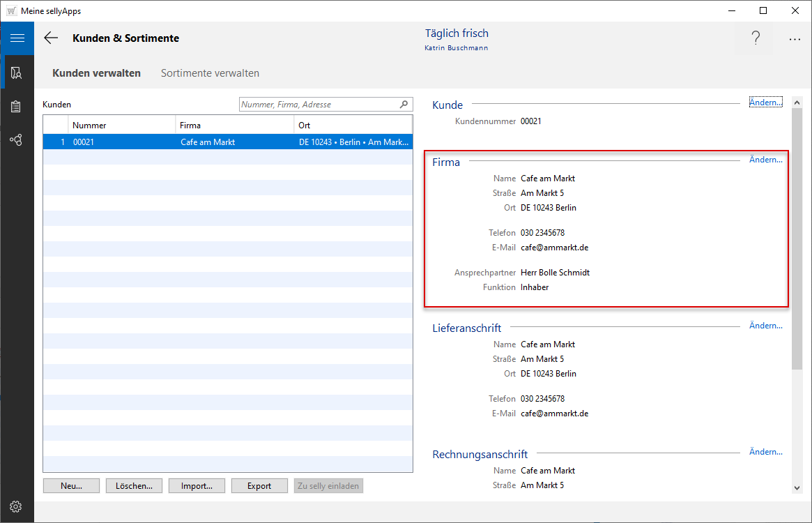Open the hamburger navigation menu
Screen dimensions: 812x523
(17, 38)
